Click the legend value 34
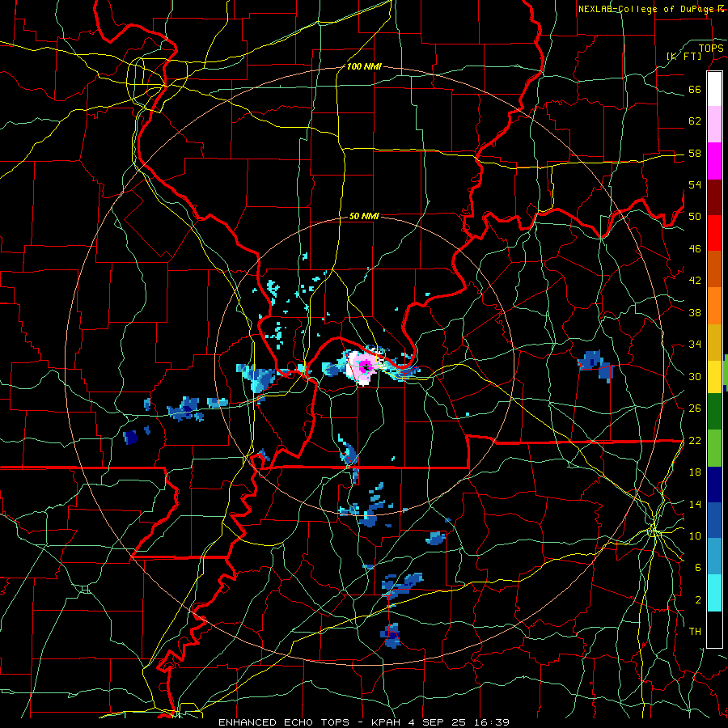 pos(695,345)
